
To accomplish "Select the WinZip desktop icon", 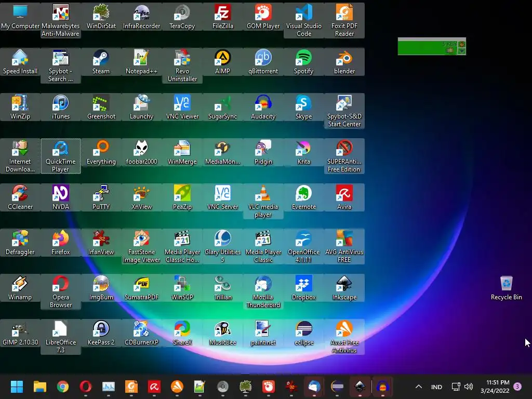I will 20,107.
